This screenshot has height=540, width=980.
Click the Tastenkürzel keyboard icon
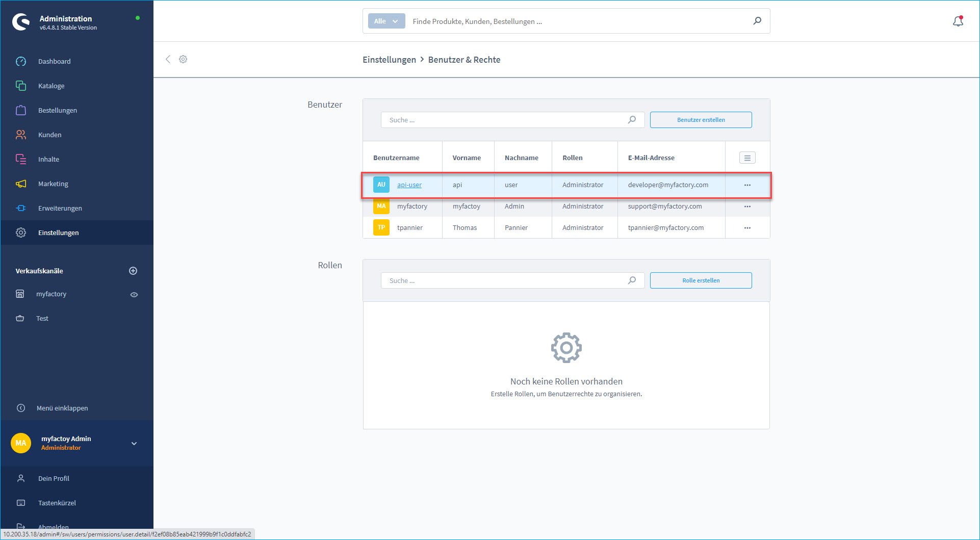coord(21,502)
